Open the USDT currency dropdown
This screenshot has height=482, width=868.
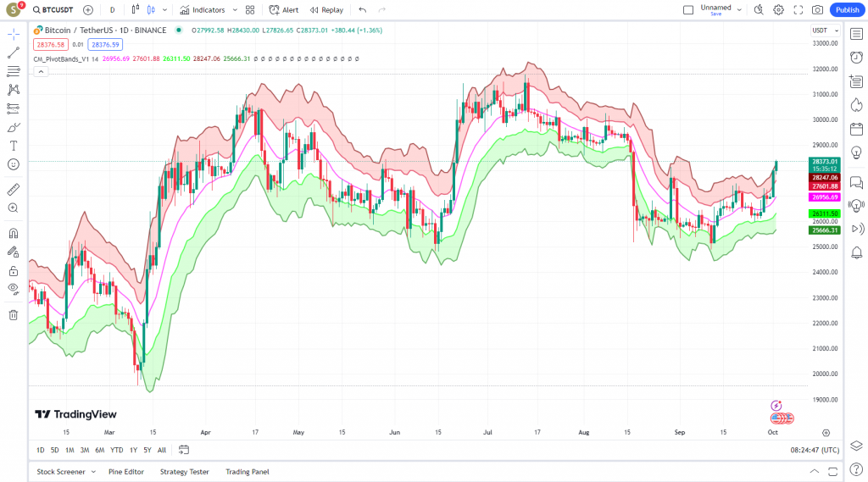pyautogui.click(x=826, y=30)
